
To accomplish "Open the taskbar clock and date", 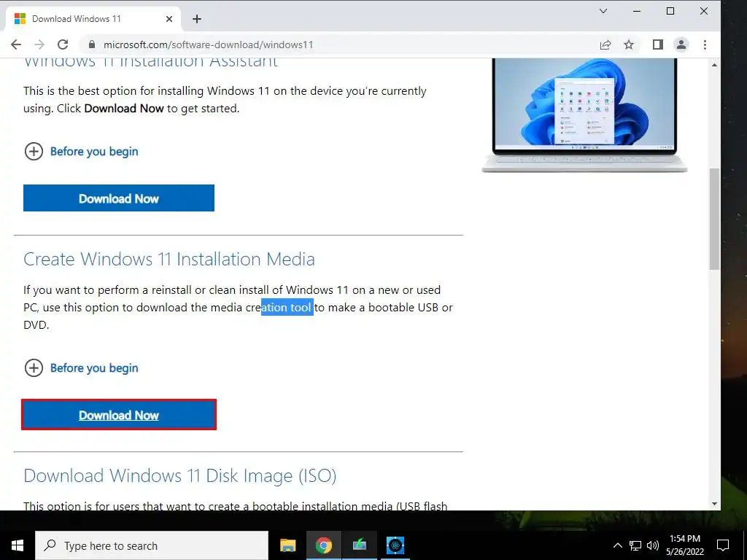I will pos(685,545).
